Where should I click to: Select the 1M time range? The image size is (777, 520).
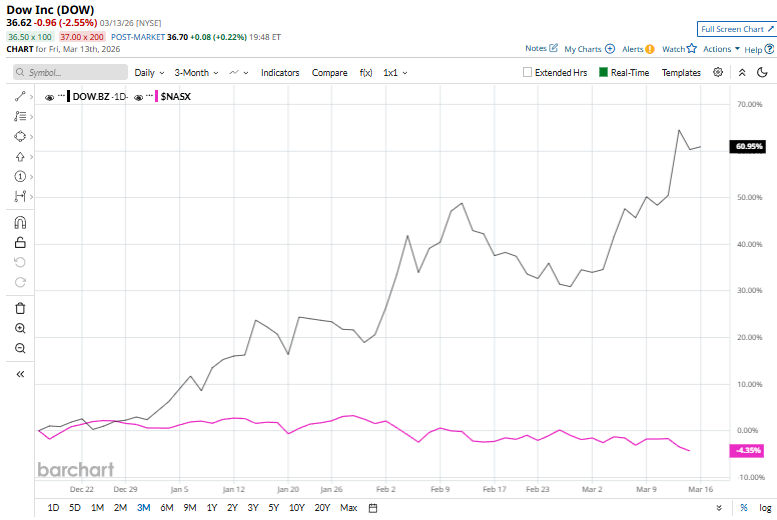pos(98,508)
